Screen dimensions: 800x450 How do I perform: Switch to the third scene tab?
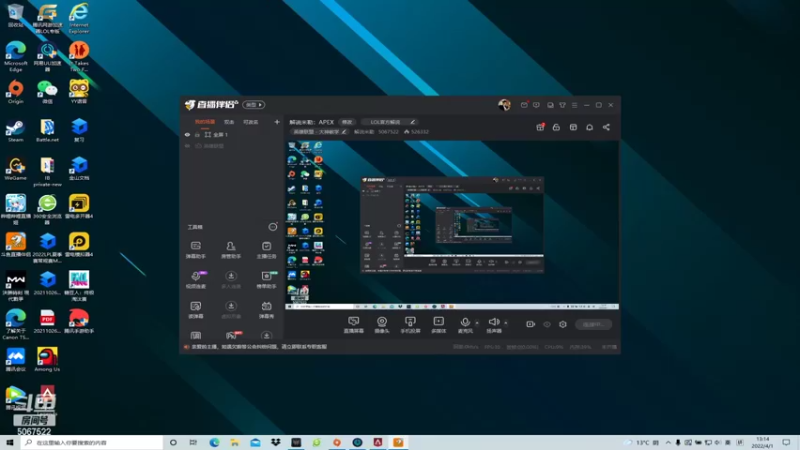pos(251,122)
